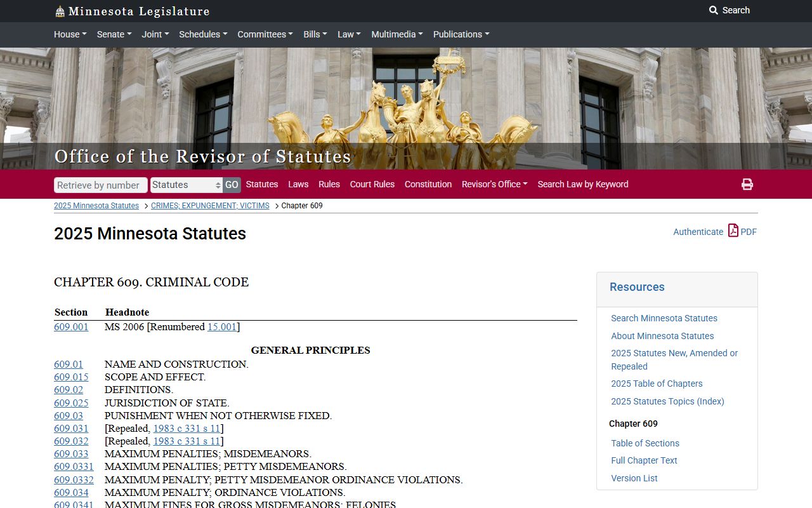Open Statutes in the red navigation bar
Viewport: 812px width, 508px height.
point(262,184)
